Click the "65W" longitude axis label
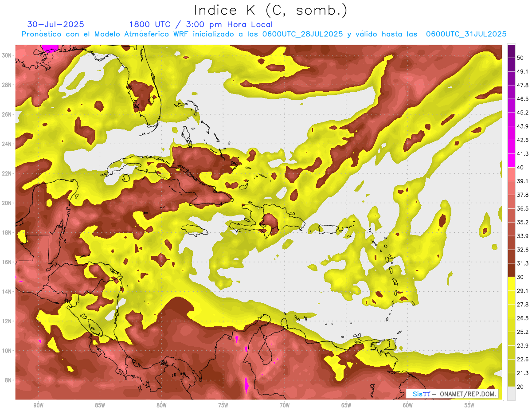Screen dimensions: 532x411 pyautogui.click(x=346, y=405)
